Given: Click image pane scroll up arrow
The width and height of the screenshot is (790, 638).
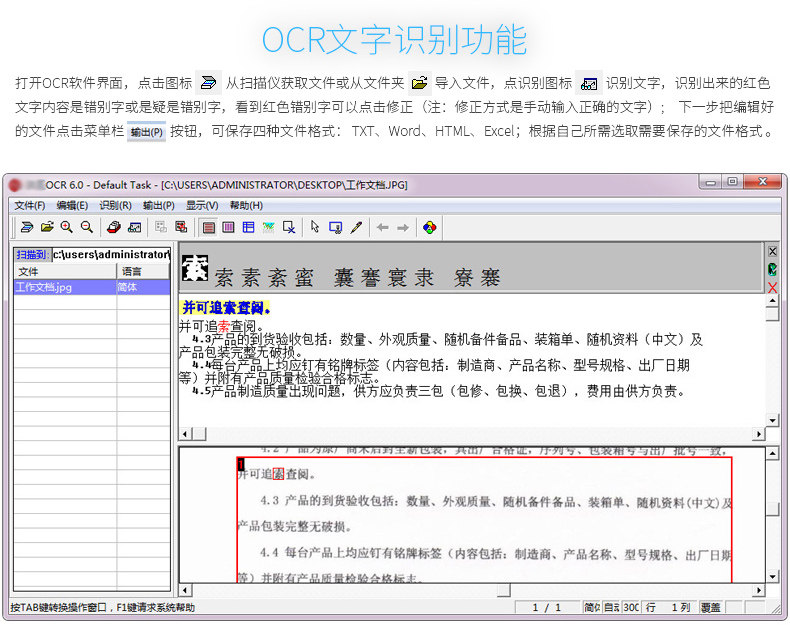Looking at the screenshot, I should [x=772, y=453].
